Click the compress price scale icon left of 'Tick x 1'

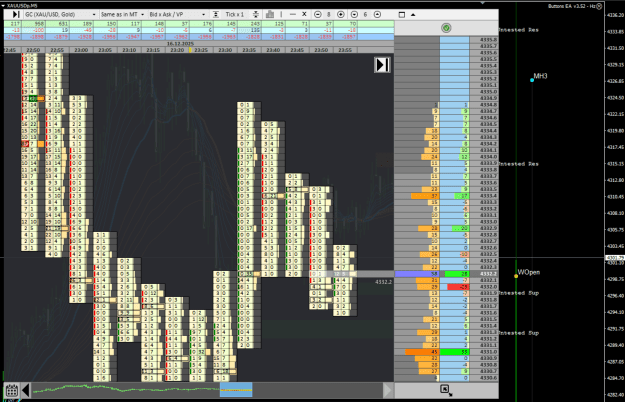[x=216, y=14]
